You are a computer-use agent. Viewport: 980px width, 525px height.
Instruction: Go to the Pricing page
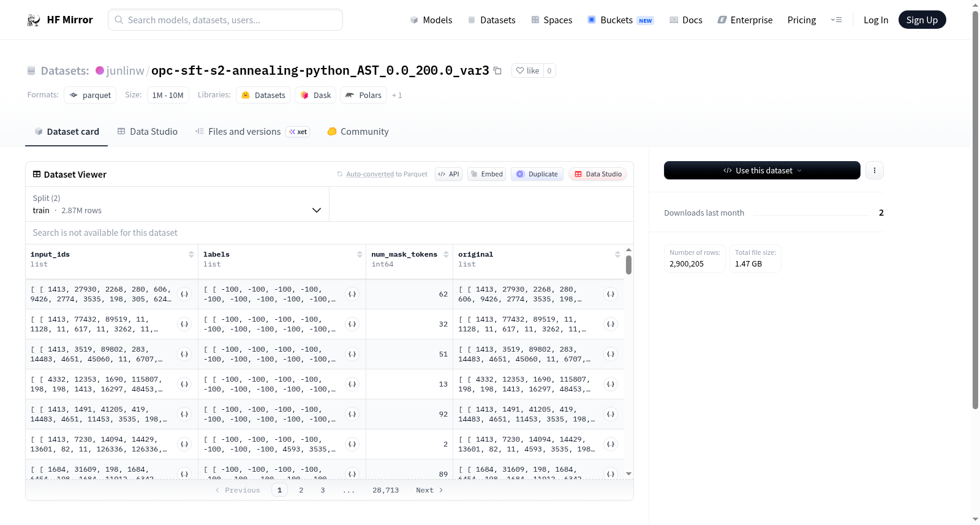(802, 20)
